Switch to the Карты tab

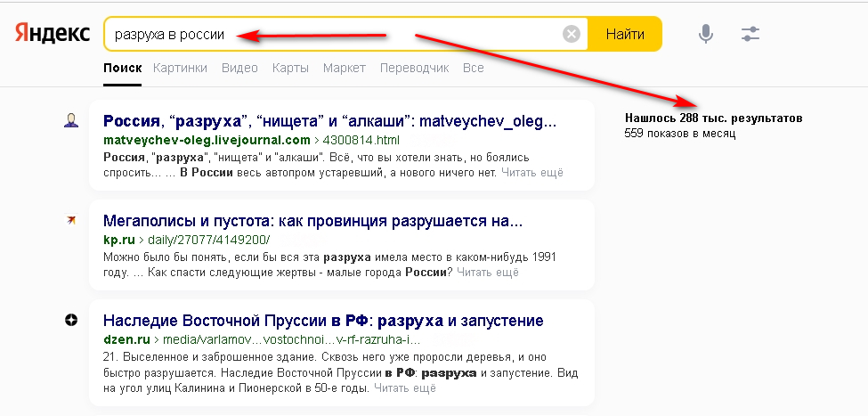click(290, 68)
